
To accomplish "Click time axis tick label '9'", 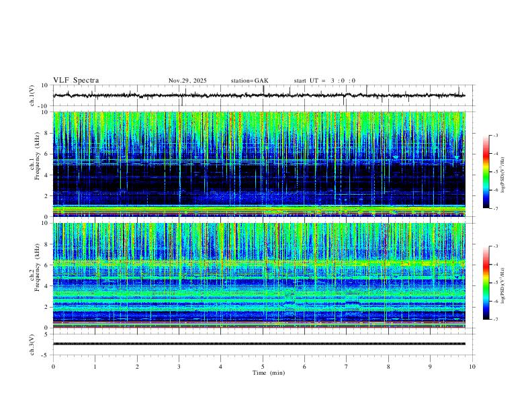I will [x=430, y=367].
